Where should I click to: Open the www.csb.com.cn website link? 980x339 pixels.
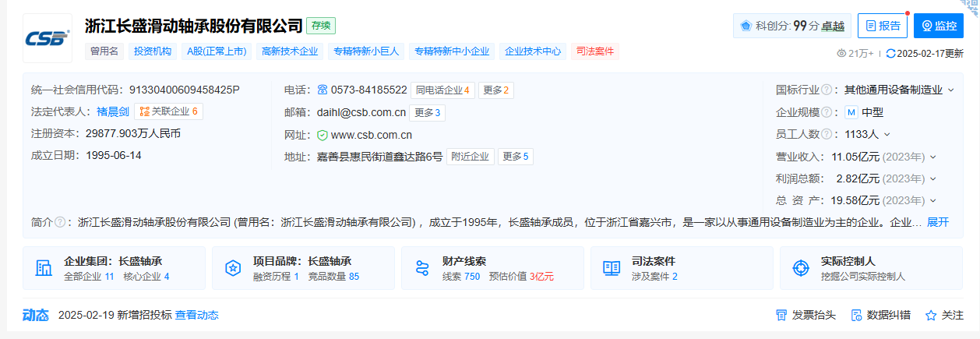(372, 134)
